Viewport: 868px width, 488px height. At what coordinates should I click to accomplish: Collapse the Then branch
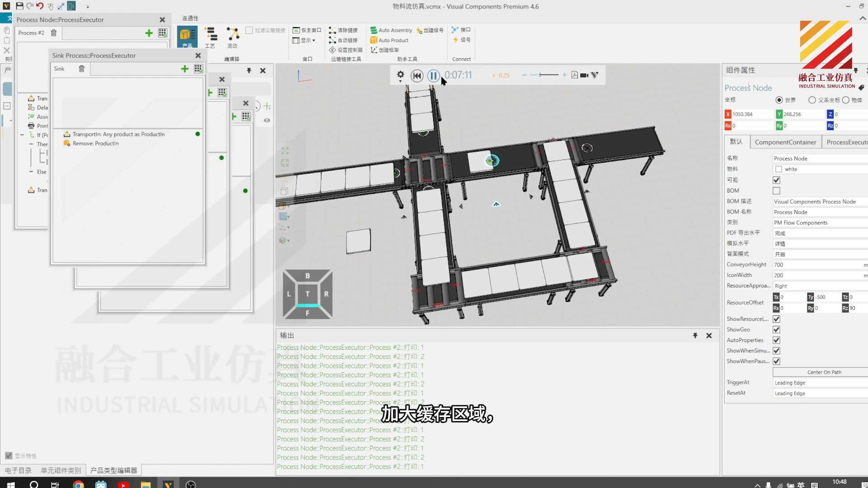[x=31, y=144]
